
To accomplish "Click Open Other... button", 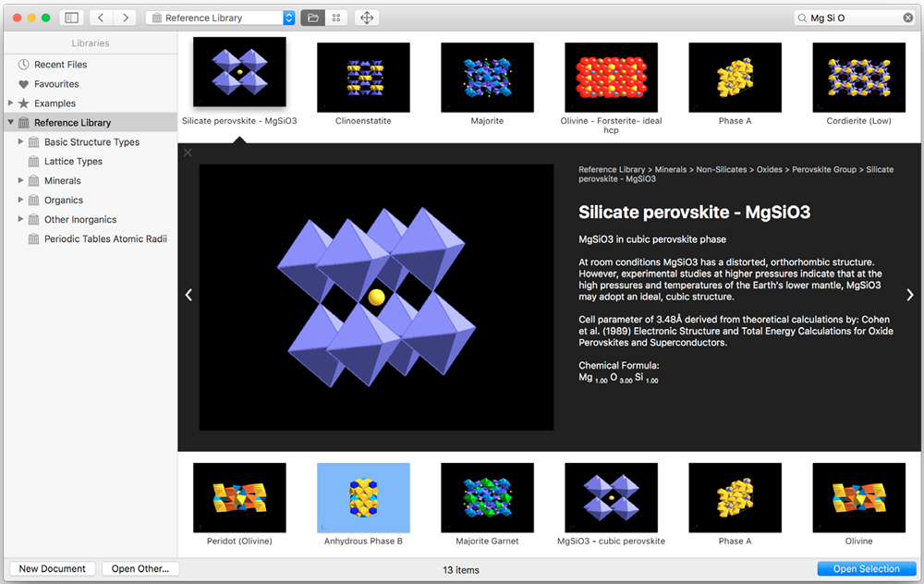I will [x=140, y=568].
